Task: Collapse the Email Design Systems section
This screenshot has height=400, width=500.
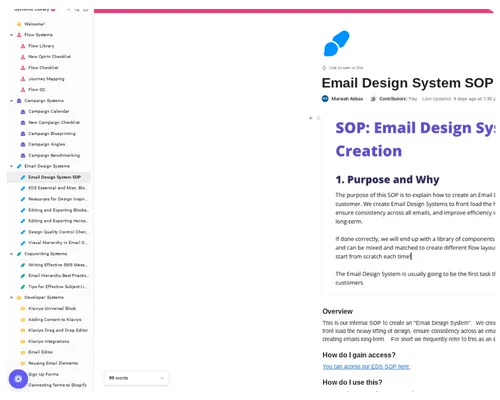Action: pyautogui.click(x=12, y=166)
